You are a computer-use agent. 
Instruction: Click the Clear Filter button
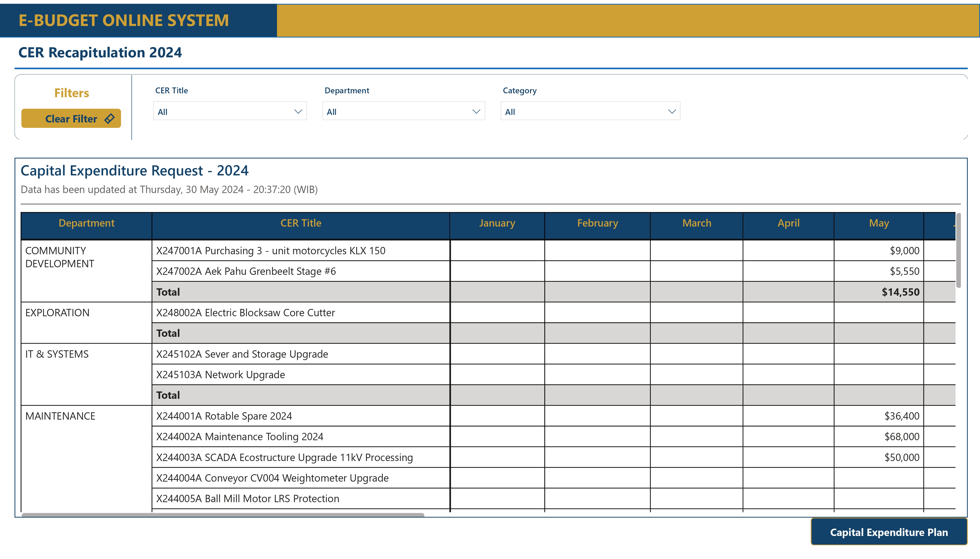pos(71,119)
